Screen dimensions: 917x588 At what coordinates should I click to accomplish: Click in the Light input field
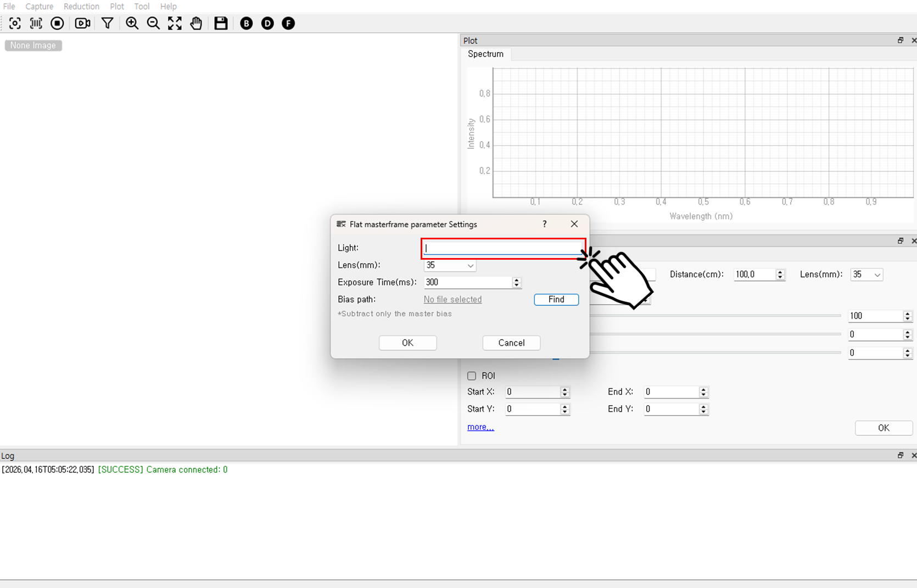click(503, 248)
